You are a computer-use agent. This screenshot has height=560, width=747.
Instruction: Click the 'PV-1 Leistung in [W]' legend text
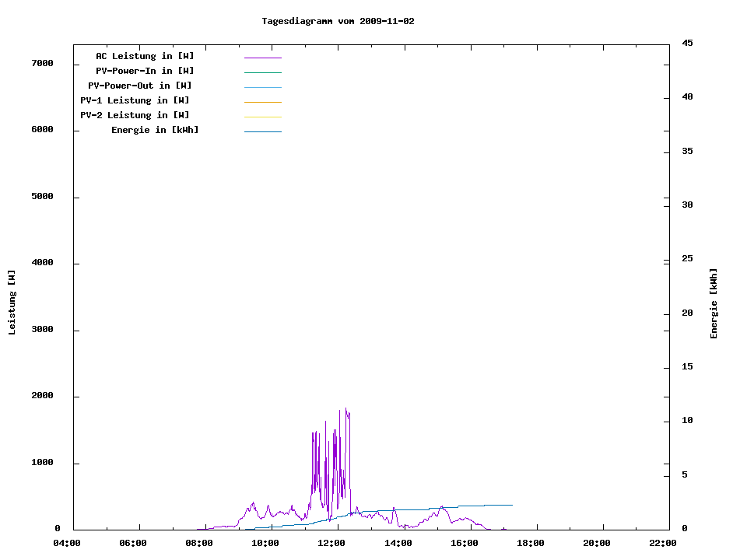point(135,100)
